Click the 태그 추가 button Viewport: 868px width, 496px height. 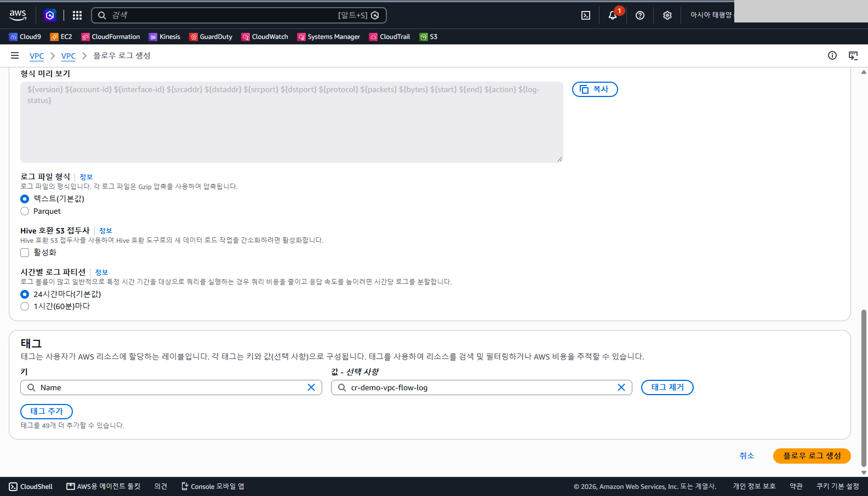coord(47,412)
